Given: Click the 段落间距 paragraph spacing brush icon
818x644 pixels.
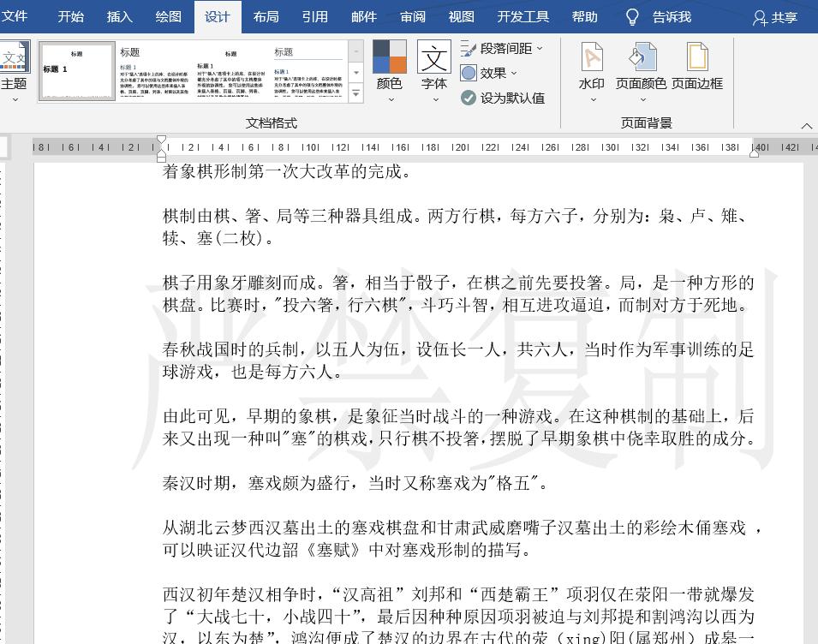Looking at the screenshot, I should pyautogui.click(x=469, y=50).
